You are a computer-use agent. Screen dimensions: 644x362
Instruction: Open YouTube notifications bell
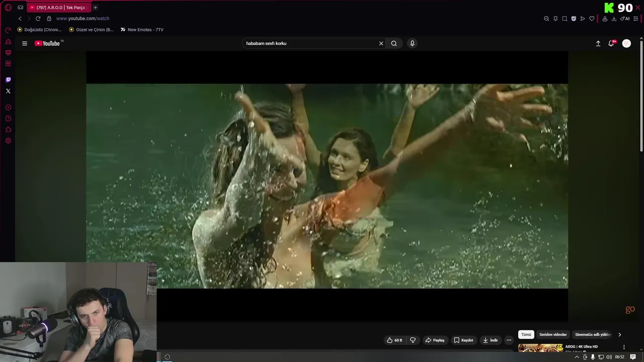(611, 43)
